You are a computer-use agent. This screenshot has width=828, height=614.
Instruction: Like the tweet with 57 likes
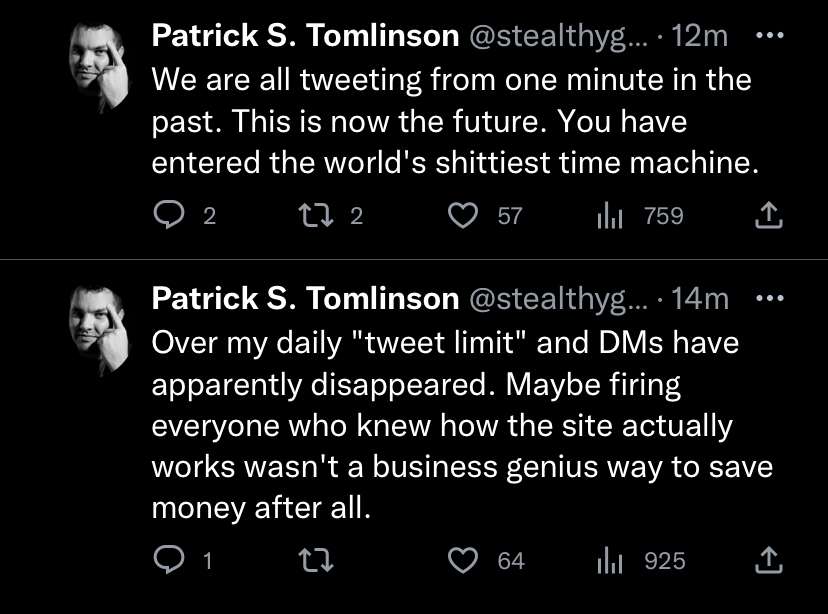click(463, 215)
